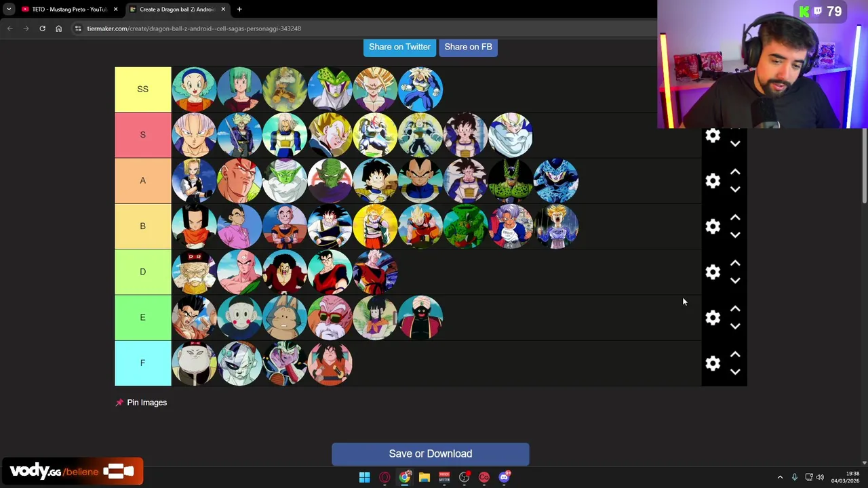
Task: Open OBS Studio from the taskbar
Action: pos(465,477)
